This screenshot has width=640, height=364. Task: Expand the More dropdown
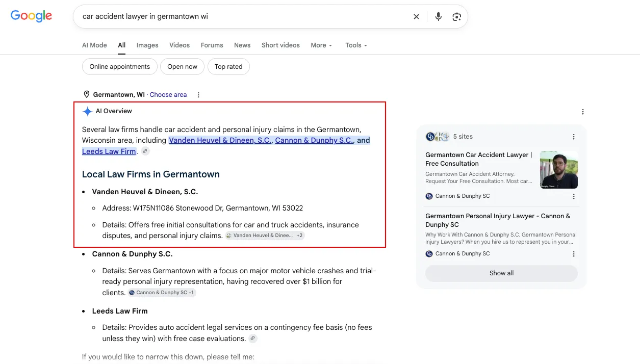[321, 45]
